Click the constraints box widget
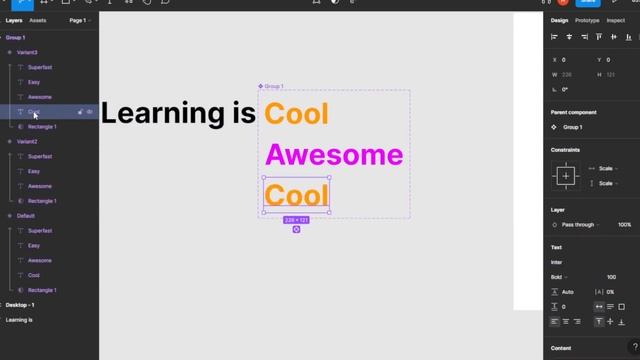The image size is (640, 360). click(x=566, y=176)
